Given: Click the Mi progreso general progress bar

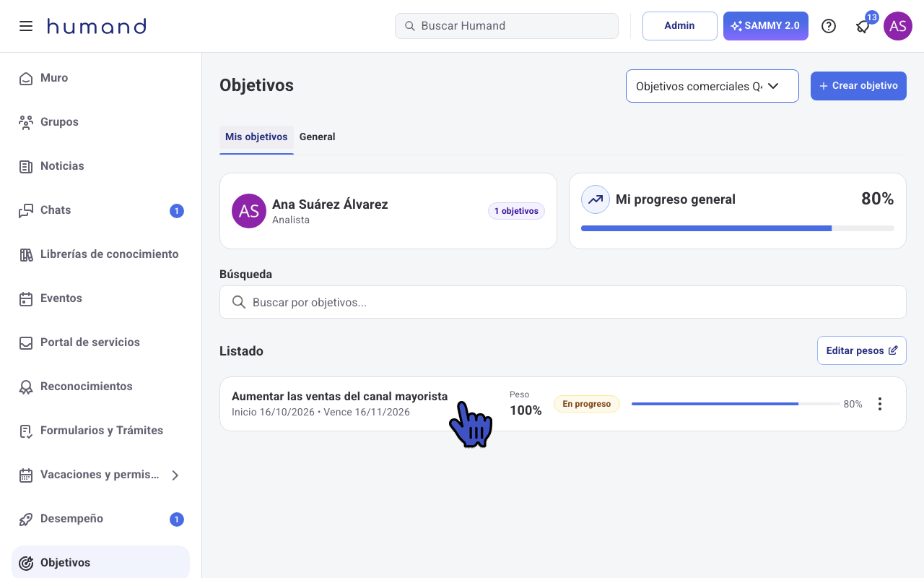Looking at the screenshot, I should [738, 228].
